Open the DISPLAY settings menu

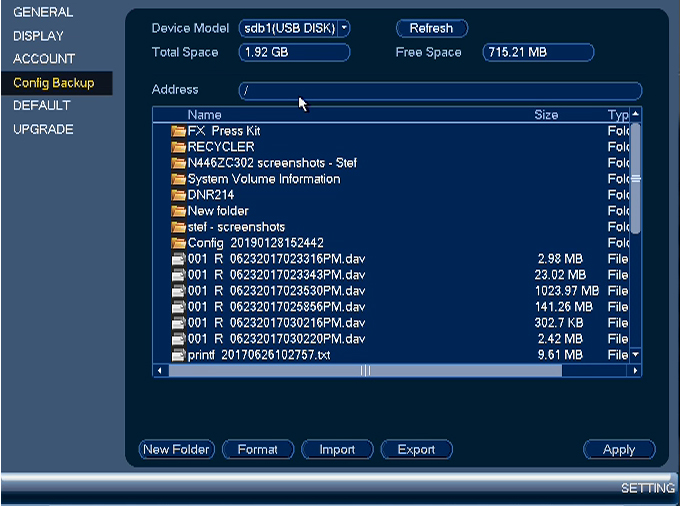[x=38, y=36]
